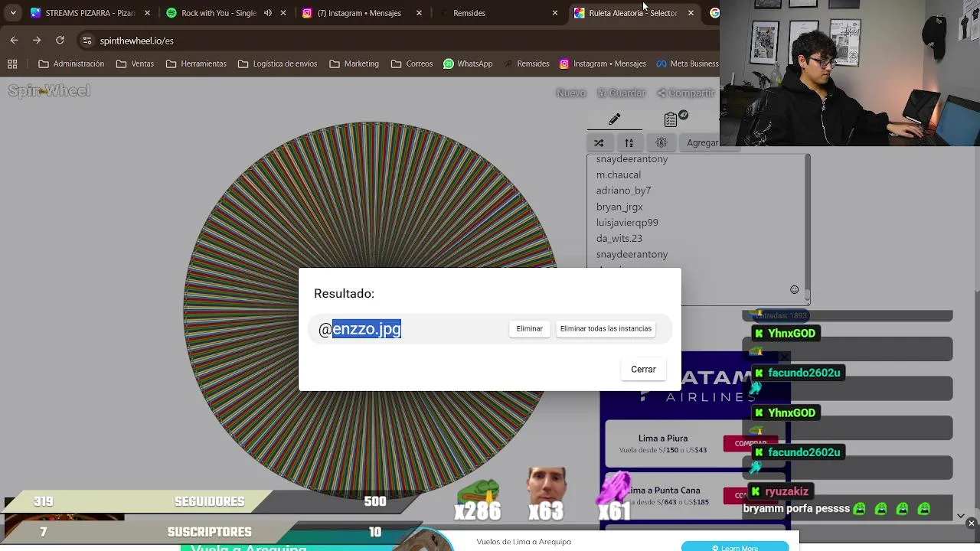The image size is (980, 551).
Task: Click Learn More on the flight ad
Action: point(735,547)
